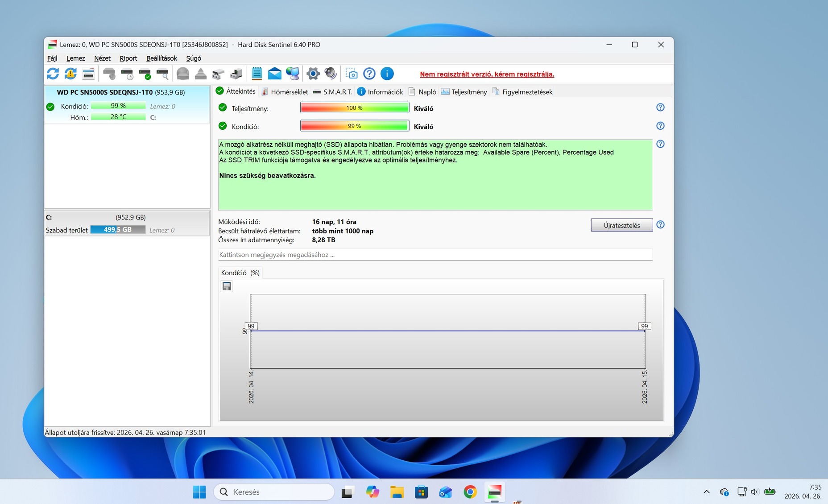Image resolution: width=828 pixels, height=504 pixels.
Task: Click the 'több mint 1000 nap' value
Action: (x=343, y=231)
